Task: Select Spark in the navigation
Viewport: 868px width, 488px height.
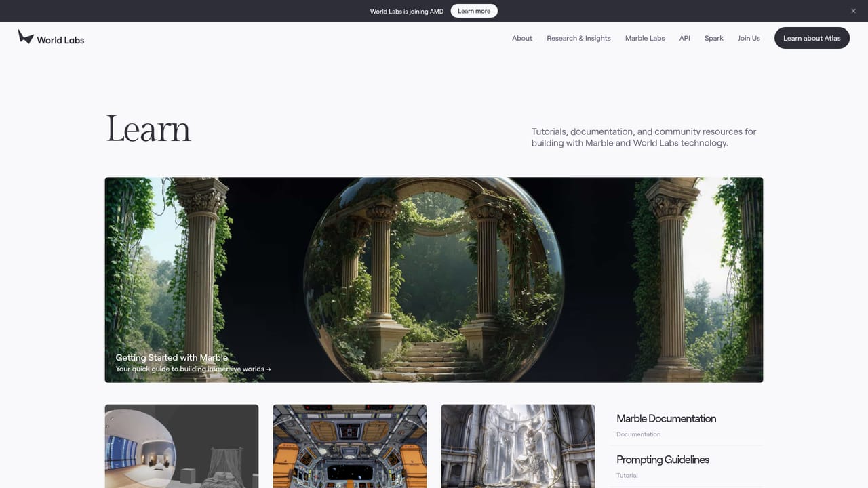Action: pos(714,38)
